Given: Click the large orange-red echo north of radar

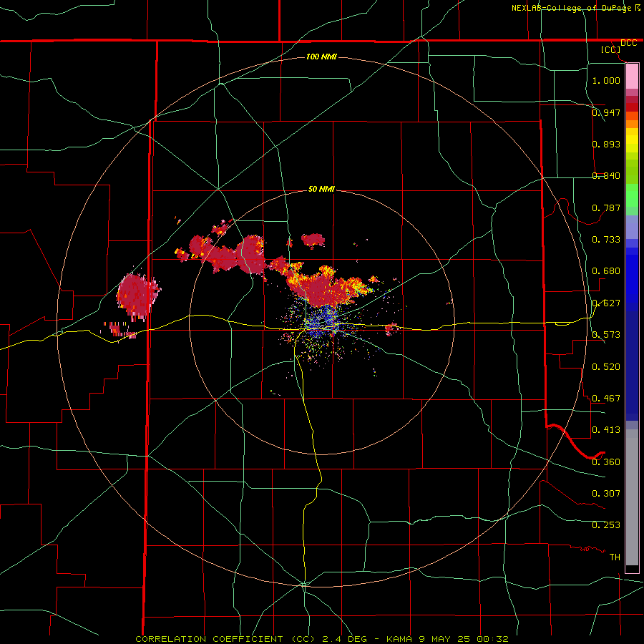Looking at the screenshot, I should pos(324,286).
